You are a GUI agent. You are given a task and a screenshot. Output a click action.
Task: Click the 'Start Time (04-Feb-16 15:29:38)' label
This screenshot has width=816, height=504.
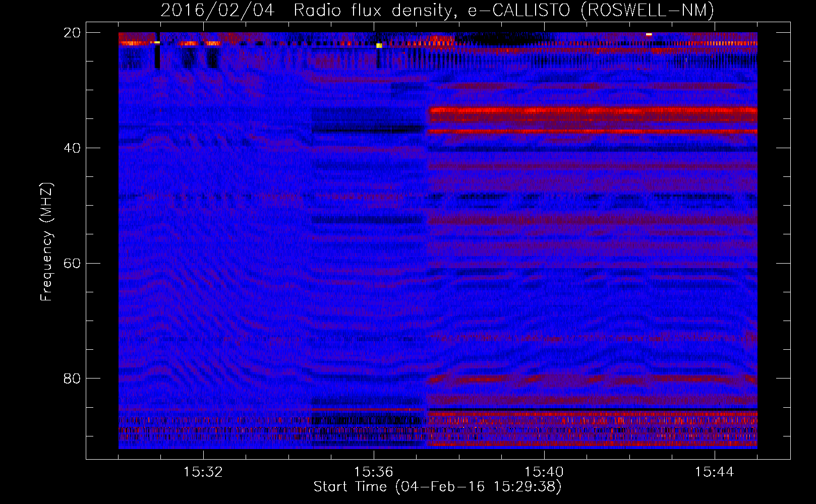point(437,487)
